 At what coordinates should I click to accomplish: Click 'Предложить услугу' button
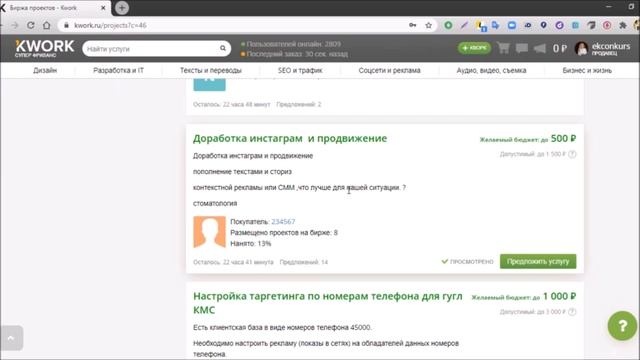click(538, 261)
